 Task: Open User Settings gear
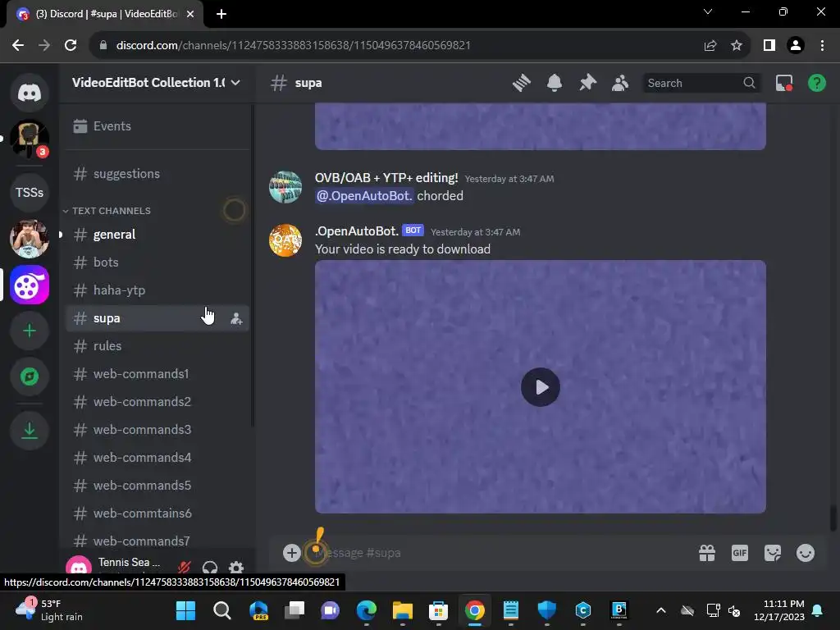[x=236, y=567]
